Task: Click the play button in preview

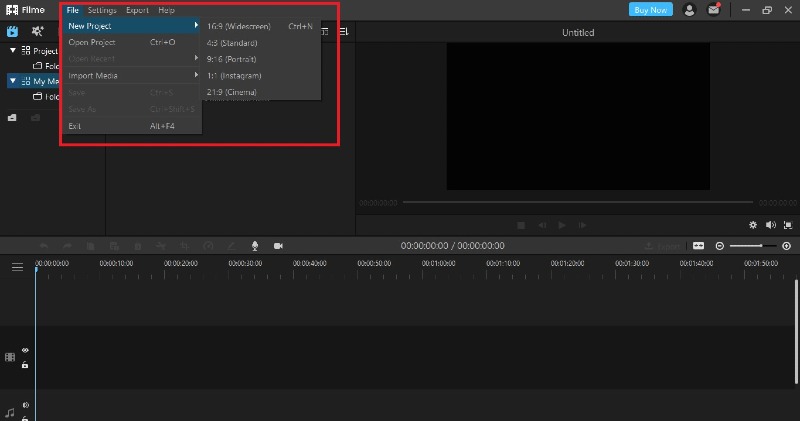Action: click(562, 225)
